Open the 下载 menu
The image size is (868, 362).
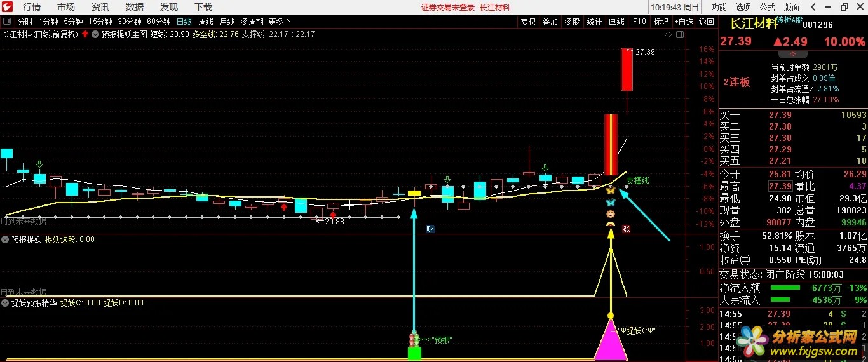pos(203,7)
